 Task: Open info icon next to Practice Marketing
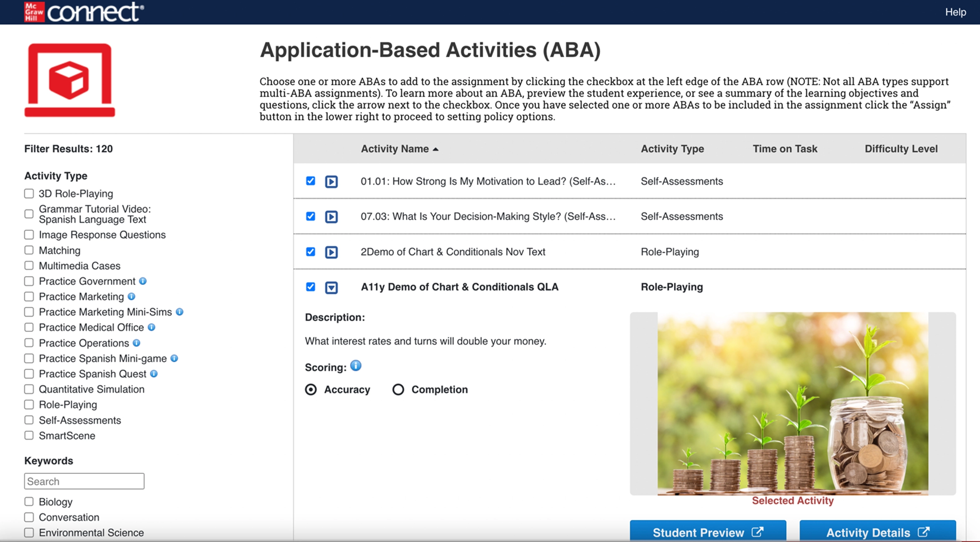pyautogui.click(x=132, y=296)
